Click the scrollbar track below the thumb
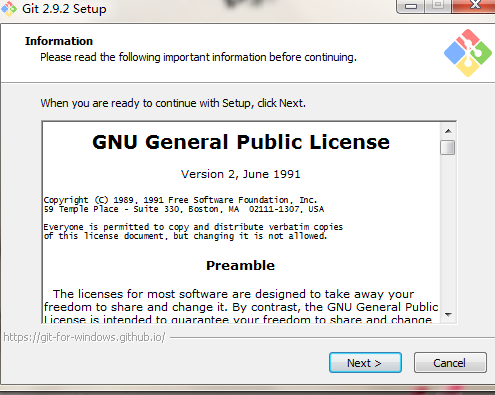The height and width of the screenshot is (395, 495). tap(448, 231)
